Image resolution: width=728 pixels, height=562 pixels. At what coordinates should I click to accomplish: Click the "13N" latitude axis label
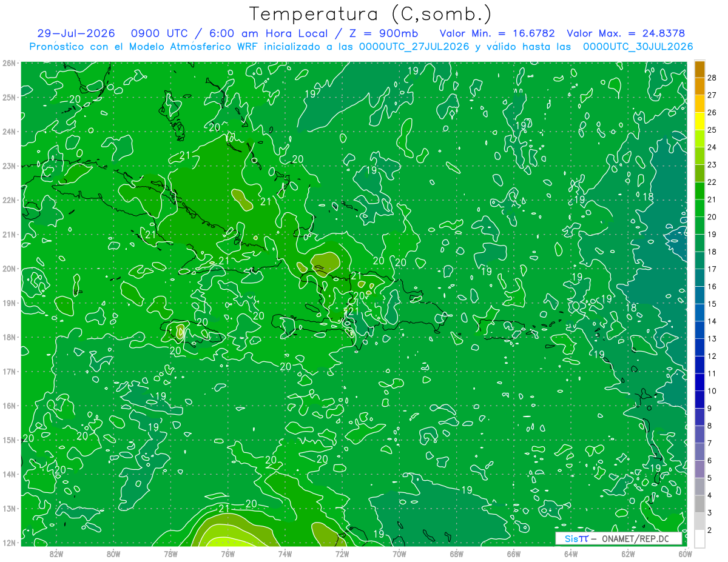pos(9,508)
